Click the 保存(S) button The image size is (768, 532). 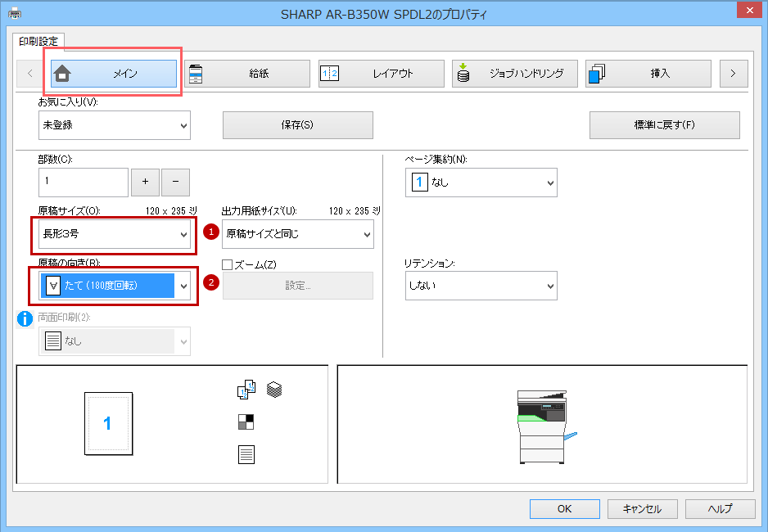(298, 125)
